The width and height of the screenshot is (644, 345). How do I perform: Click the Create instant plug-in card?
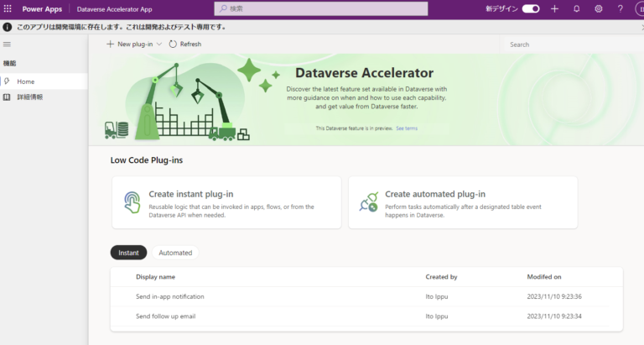tap(226, 201)
